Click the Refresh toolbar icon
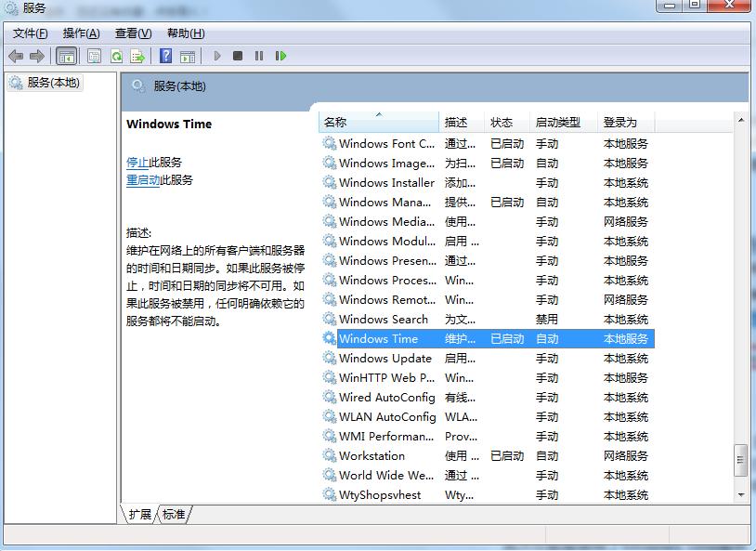The height and width of the screenshot is (551, 756). [117, 56]
